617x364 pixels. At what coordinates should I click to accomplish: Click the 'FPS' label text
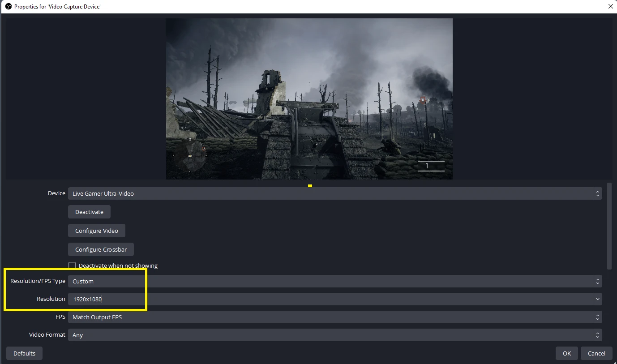point(60,317)
